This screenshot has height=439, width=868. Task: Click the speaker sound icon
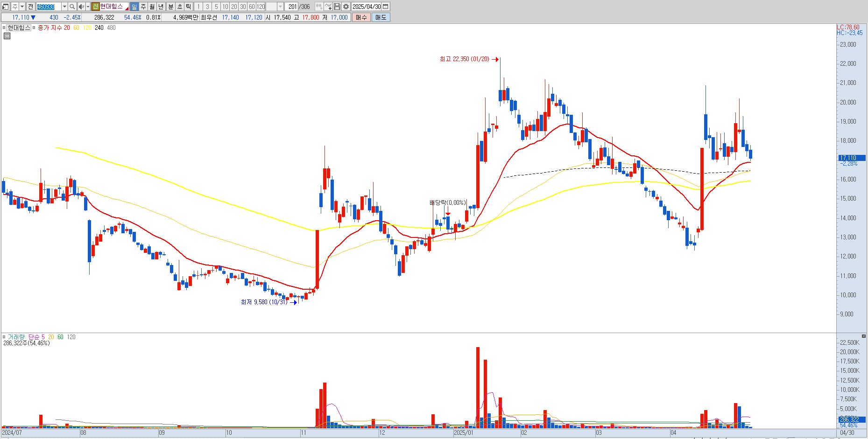[81, 7]
